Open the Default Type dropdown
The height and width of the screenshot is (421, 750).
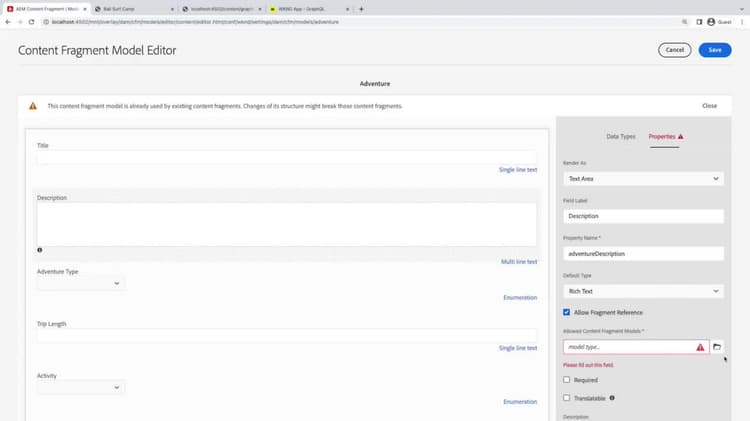coord(643,291)
